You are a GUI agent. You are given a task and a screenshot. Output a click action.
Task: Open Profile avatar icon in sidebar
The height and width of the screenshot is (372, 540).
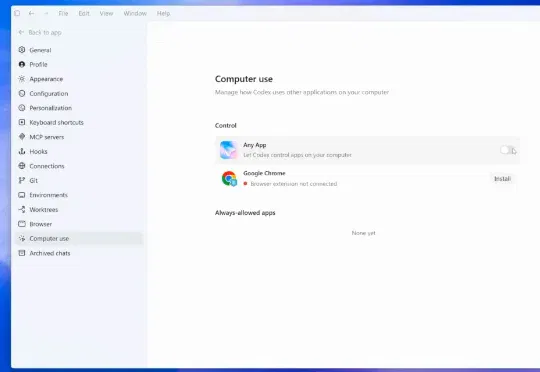pyautogui.click(x=22, y=64)
